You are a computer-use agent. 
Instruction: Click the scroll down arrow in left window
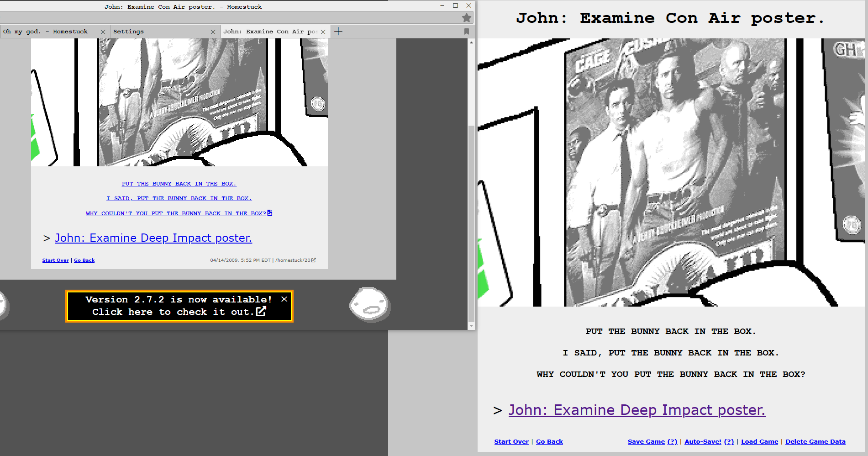point(471,326)
